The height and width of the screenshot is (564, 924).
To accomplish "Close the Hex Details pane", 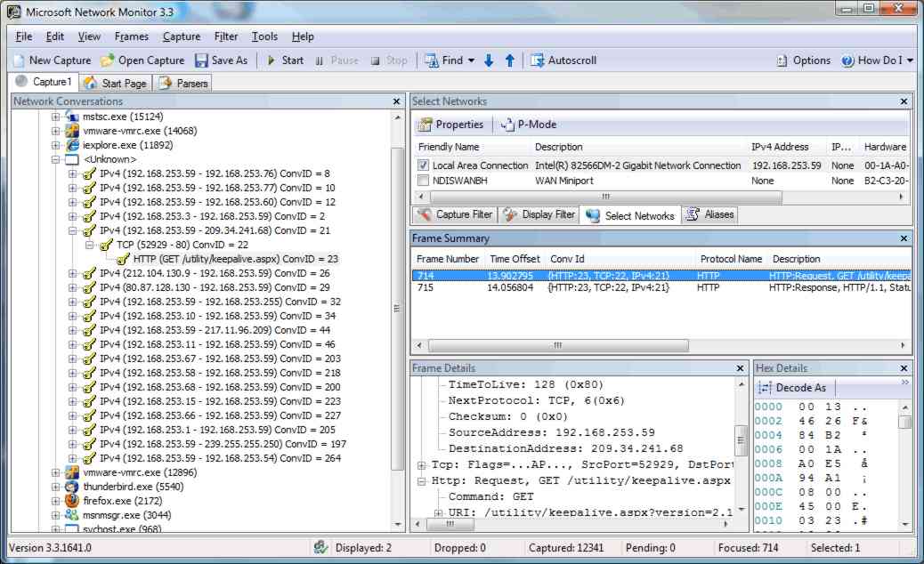I will [904, 368].
